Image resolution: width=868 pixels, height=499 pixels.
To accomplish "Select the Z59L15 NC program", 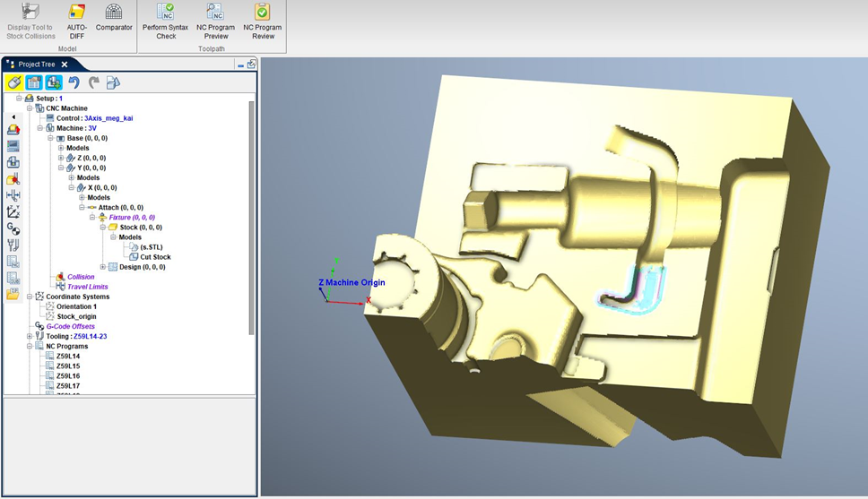I will tap(68, 366).
